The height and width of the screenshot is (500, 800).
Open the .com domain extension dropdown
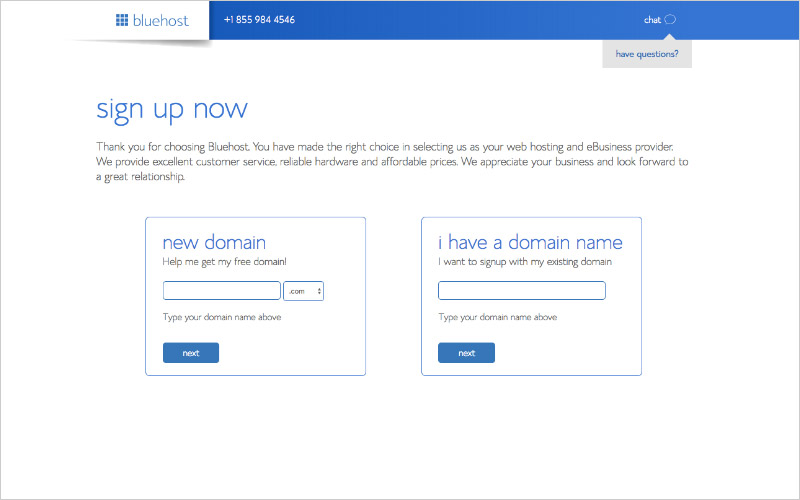(x=304, y=291)
